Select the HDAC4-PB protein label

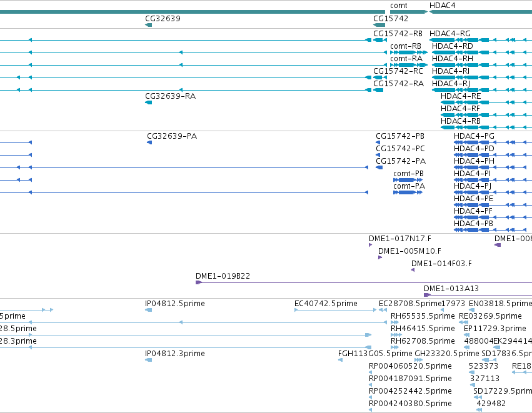(474, 224)
